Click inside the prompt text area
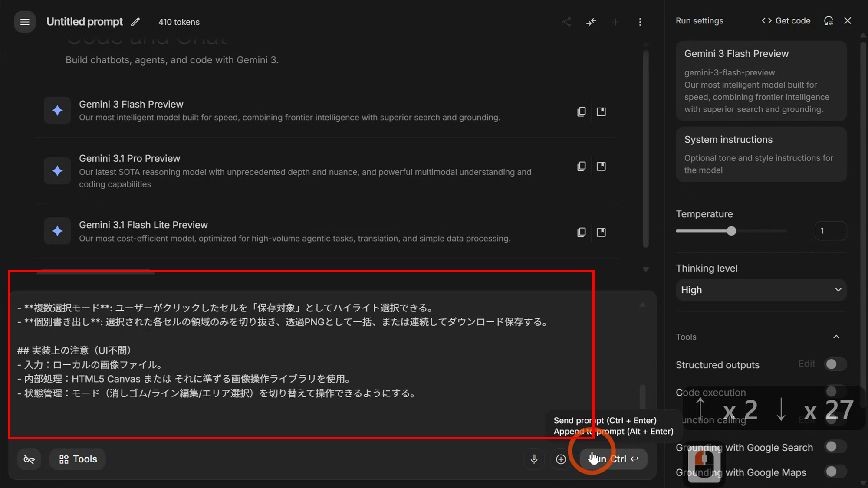This screenshot has width=868, height=488. [x=325, y=364]
